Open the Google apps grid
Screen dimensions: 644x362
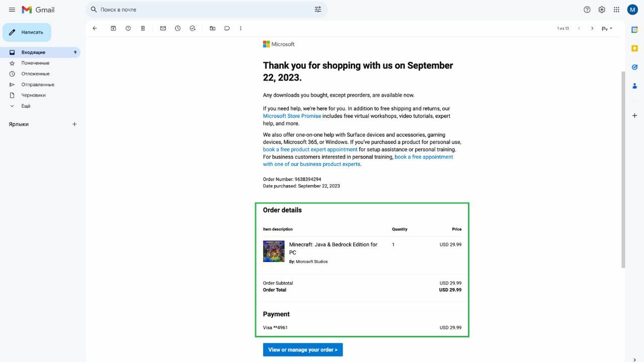pyautogui.click(x=616, y=10)
